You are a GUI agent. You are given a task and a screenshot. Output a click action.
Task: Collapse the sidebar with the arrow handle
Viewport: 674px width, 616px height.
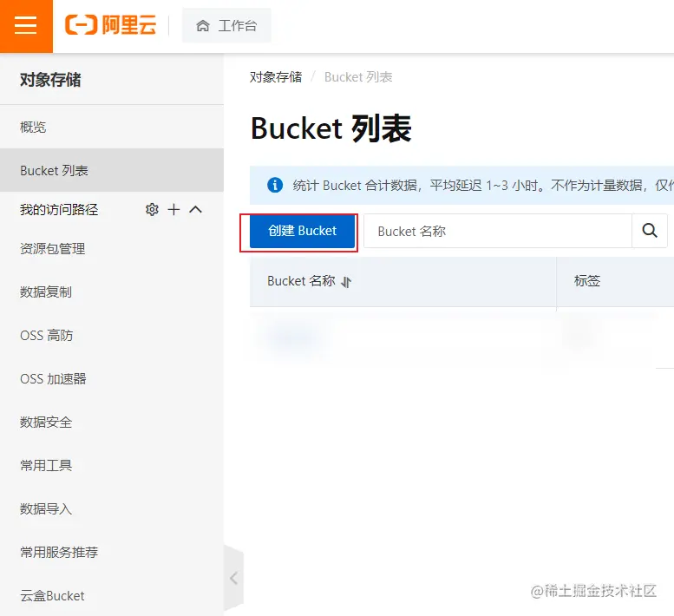233,578
